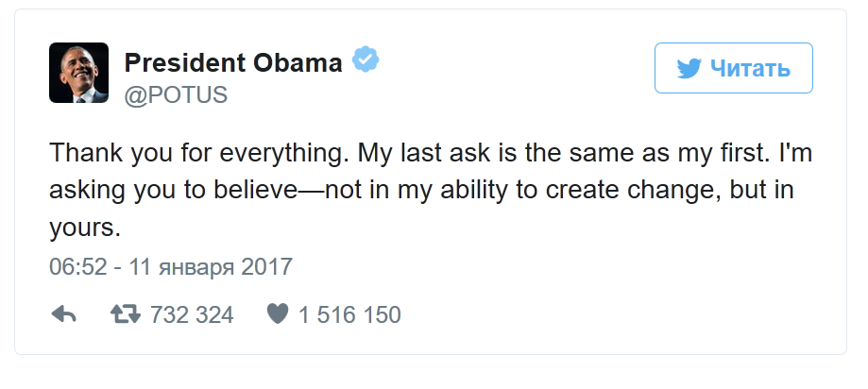Open the President Obama display name link
The width and height of the screenshot is (868, 389).
tap(233, 63)
